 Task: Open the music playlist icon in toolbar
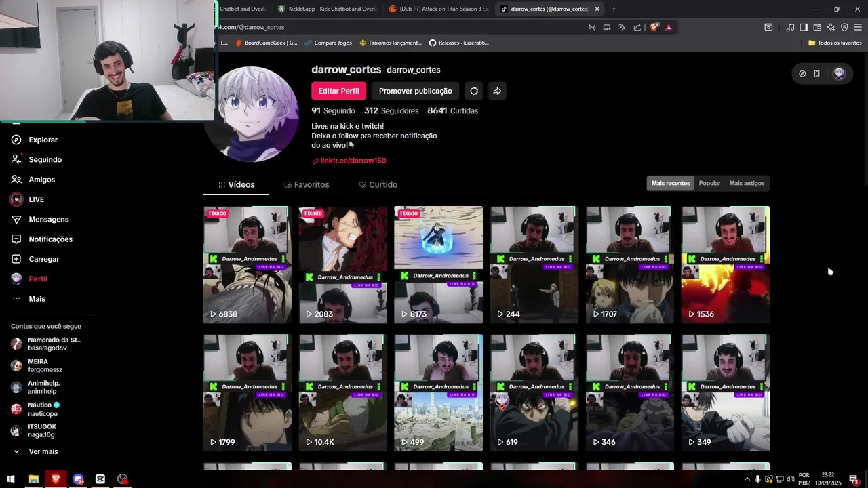(790, 27)
